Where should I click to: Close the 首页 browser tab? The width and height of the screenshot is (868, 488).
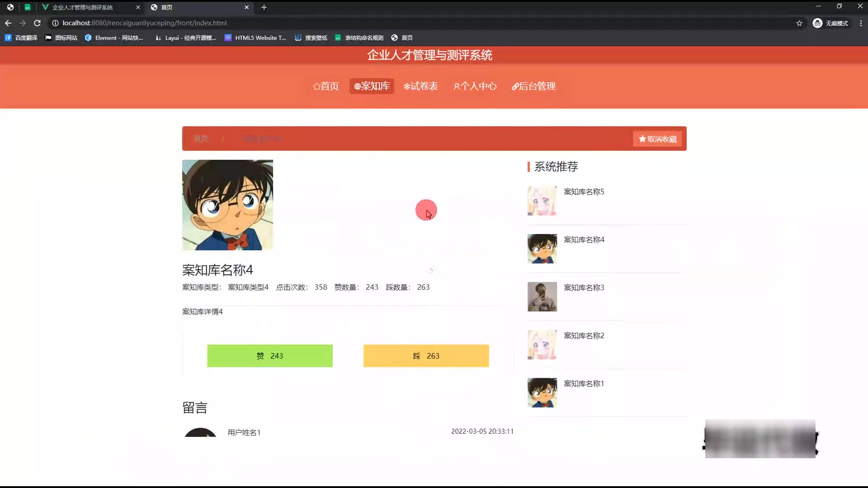[x=246, y=7]
